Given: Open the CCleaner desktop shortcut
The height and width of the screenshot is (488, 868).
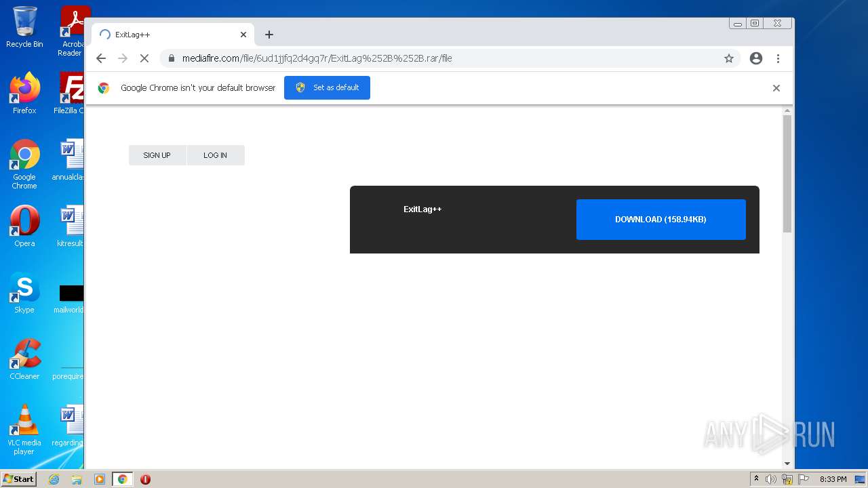Looking at the screenshot, I should (x=24, y=359).
